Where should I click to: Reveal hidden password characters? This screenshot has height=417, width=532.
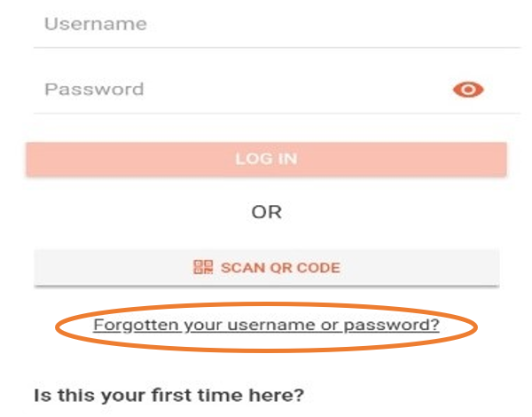tap(467, 89)
